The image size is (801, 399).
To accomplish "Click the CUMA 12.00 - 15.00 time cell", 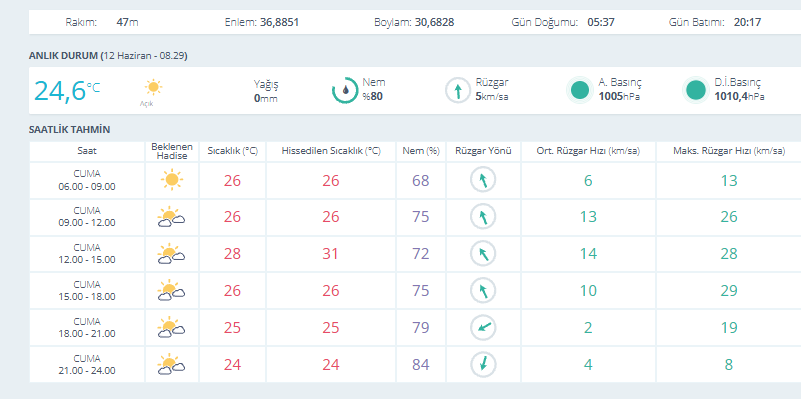I will [87, 254].
